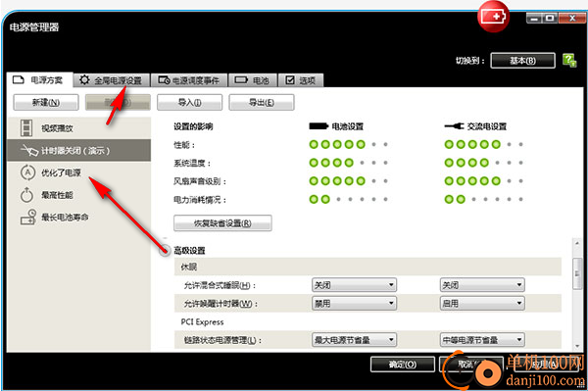Image resolution: width=588 pixels, height=391 pixels.
Task: Click the 视频播放 film strip icon
Action: click(x=26, y=127)
